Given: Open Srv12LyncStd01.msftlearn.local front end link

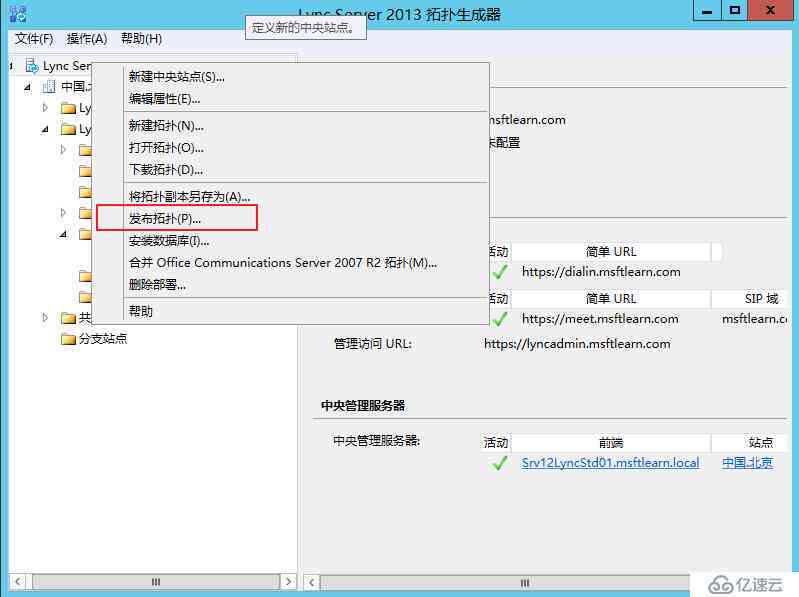Looking at the screenshot, I should [610, 463].
